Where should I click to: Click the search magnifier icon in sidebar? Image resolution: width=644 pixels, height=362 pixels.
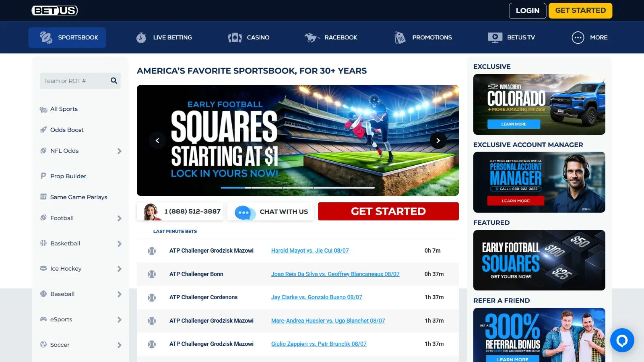coord(114,81)
